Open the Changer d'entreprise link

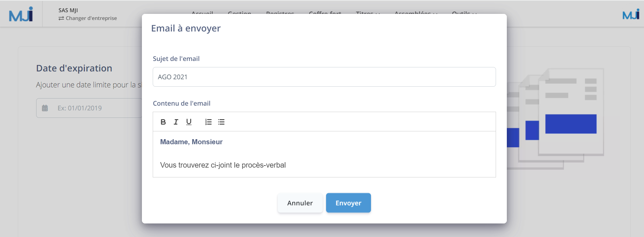click(88, 18)
